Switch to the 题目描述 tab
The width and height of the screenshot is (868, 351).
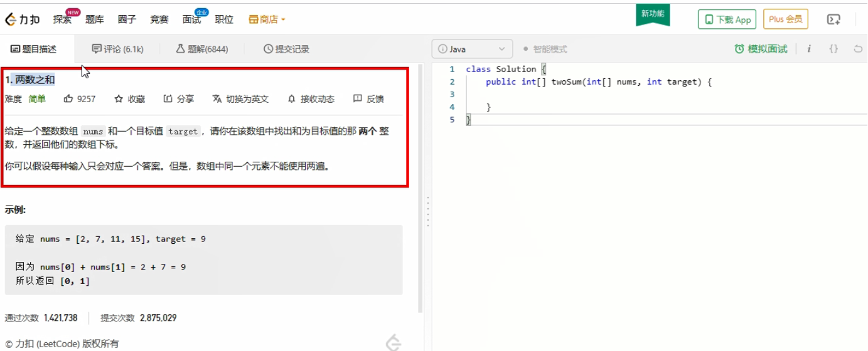point(34,49)
